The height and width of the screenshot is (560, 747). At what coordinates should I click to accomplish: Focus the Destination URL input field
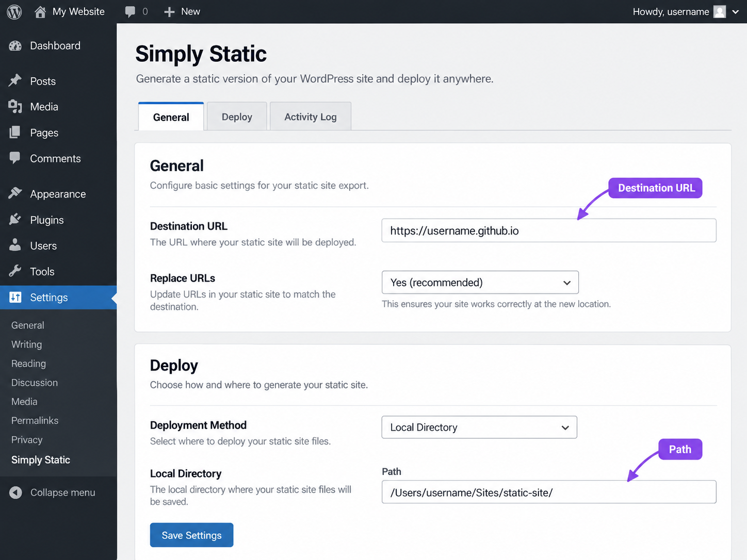coord(549,230)
